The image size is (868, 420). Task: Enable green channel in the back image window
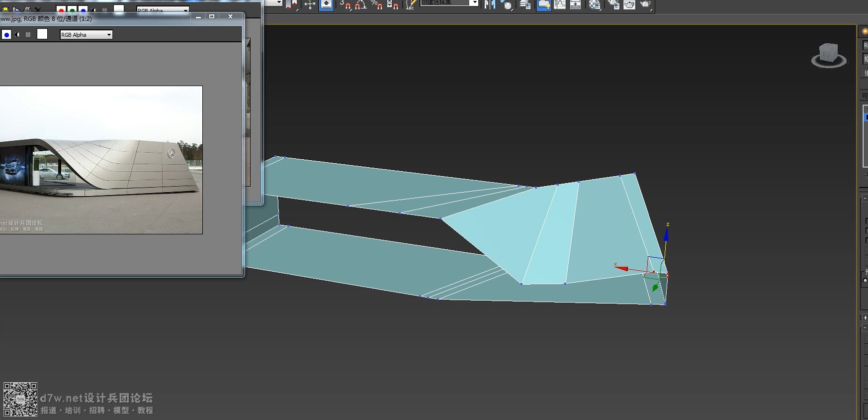tap(72, 9)
